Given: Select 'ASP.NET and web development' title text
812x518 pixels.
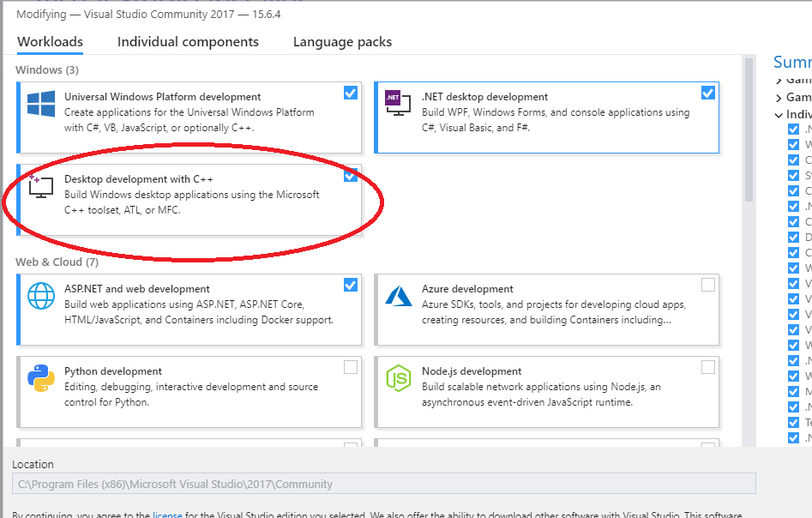Looking at the screenshot, I should (137, 289).
